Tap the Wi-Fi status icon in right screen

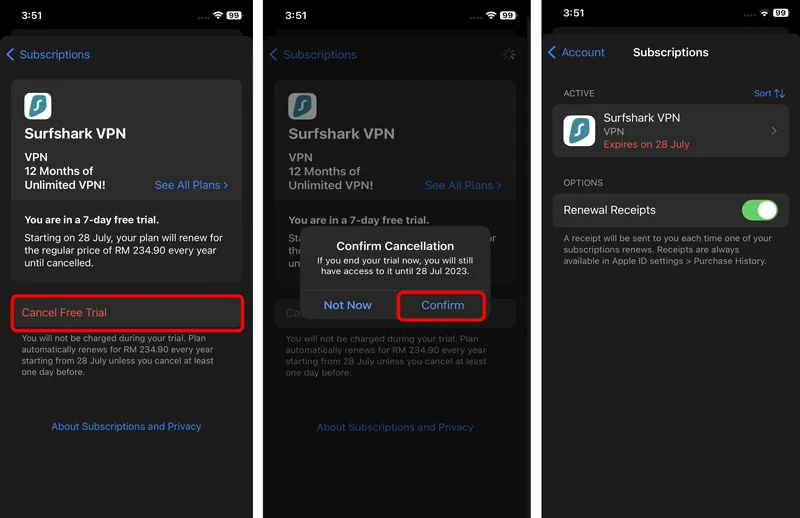(764, 13)
